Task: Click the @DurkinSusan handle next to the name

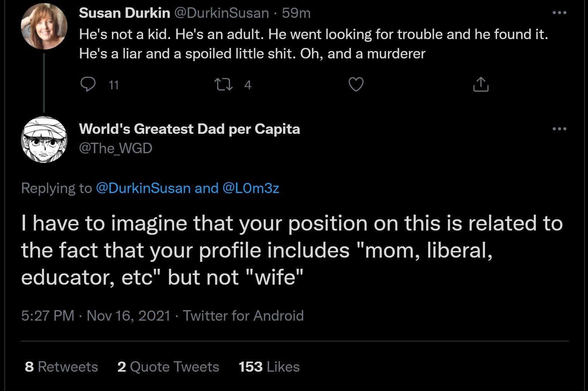Action: point(221,13)
